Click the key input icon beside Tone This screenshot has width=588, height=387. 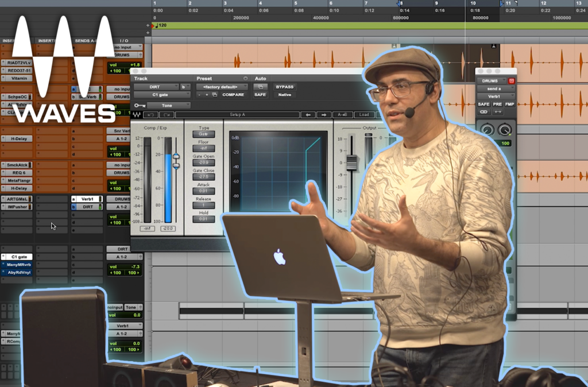pyautogui.click(x=140, y=106)
